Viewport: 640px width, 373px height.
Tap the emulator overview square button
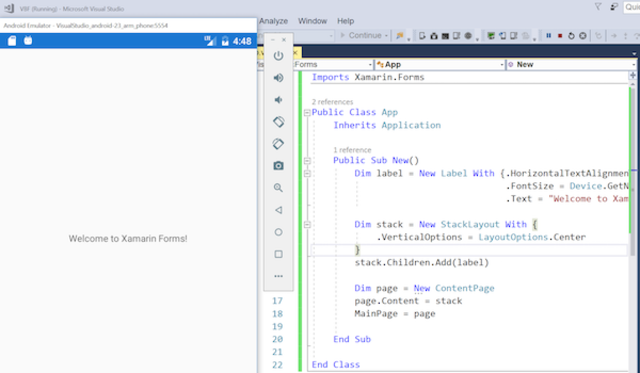(x=278, y=254)
